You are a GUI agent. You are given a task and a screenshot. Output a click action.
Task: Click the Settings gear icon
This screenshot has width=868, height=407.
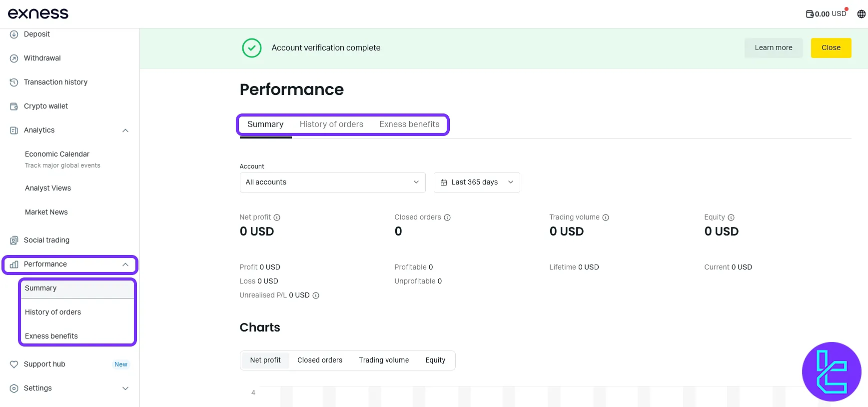14,388
